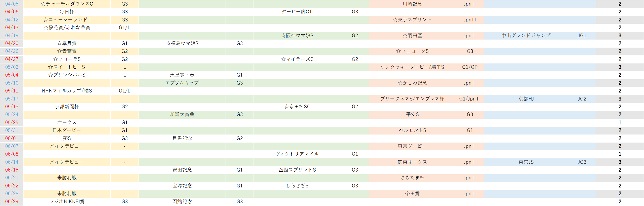
Task: Select the 日本ダービー cell
Action: (67, 130)
